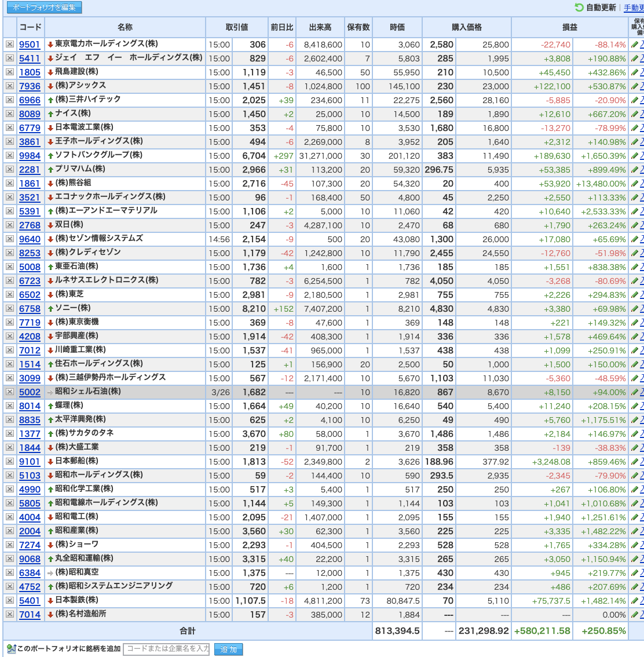
Task: Open stock code link 3861
Action: pos(30,141)
